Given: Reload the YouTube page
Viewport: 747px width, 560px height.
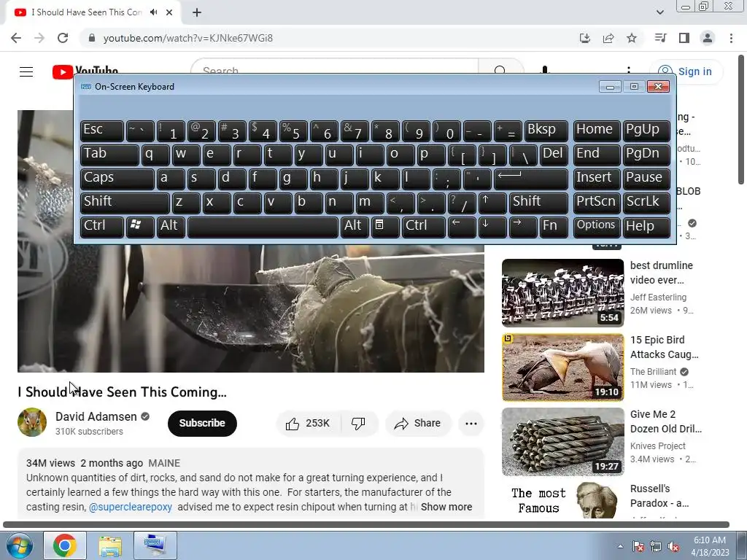Looking at the screenshot, I should [x=63, y=38].
